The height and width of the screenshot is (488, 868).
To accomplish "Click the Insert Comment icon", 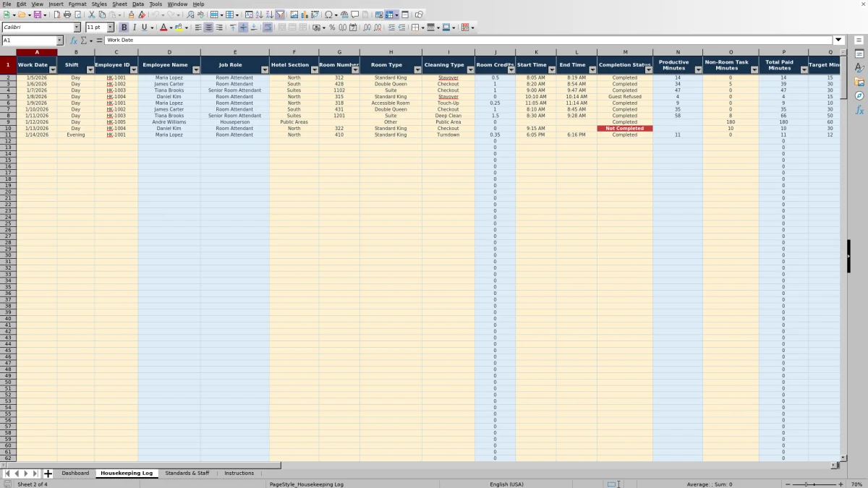I will tap(355, 14).
